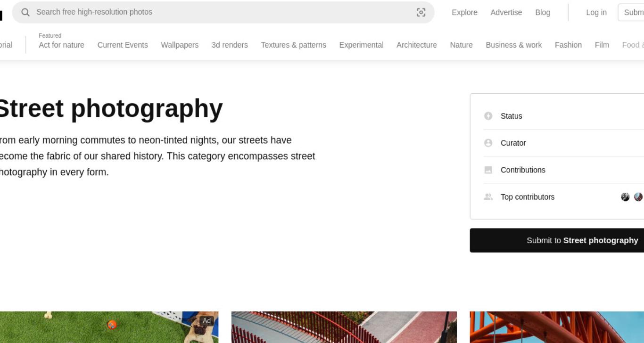644x343 pixels.
Task: Open the Architecture category
Action: coord(417,45)
